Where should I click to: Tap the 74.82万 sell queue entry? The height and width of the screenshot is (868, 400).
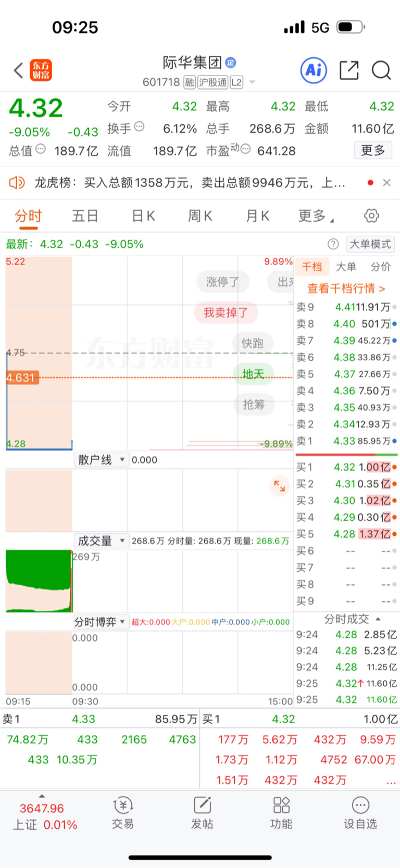coord(27,739)
